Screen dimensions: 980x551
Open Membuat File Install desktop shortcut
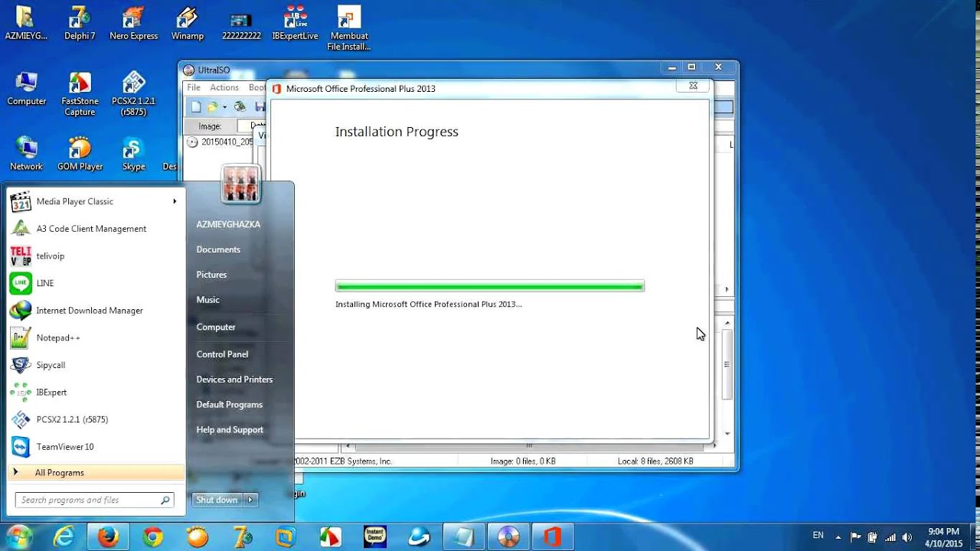(348, 28)
